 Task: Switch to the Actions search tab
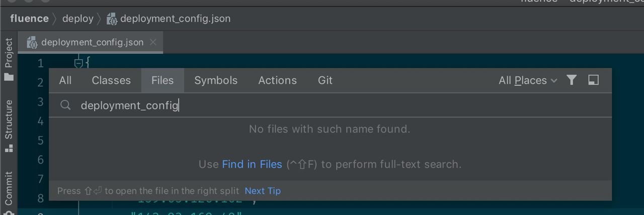tap(278, 80)
